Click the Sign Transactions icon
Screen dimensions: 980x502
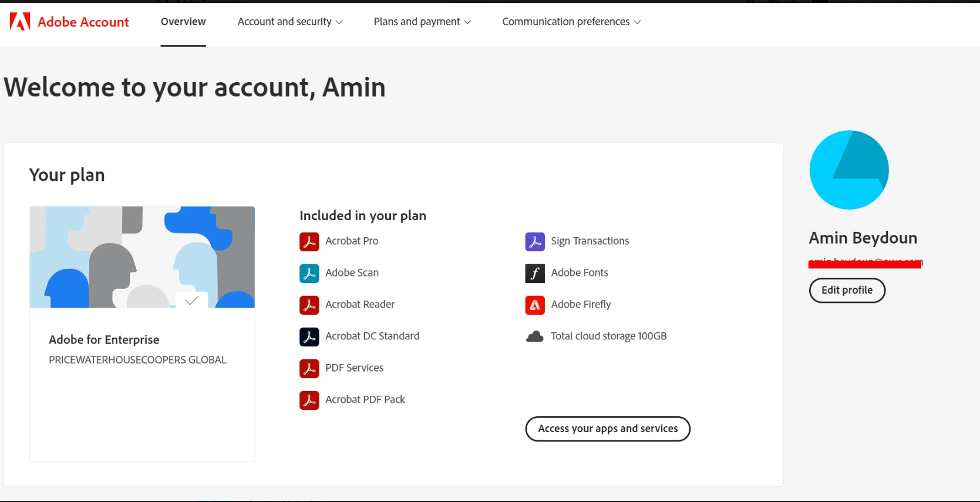[535, 241]
